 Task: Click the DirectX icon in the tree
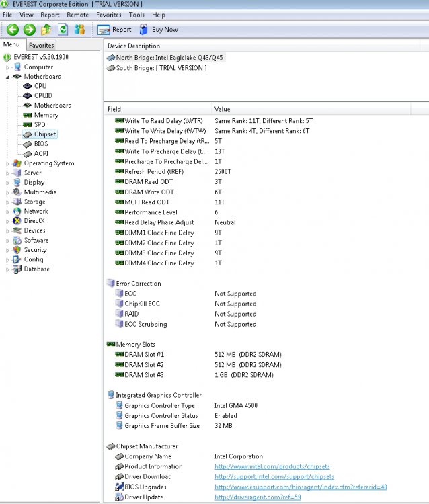click(x=17, y=221)
